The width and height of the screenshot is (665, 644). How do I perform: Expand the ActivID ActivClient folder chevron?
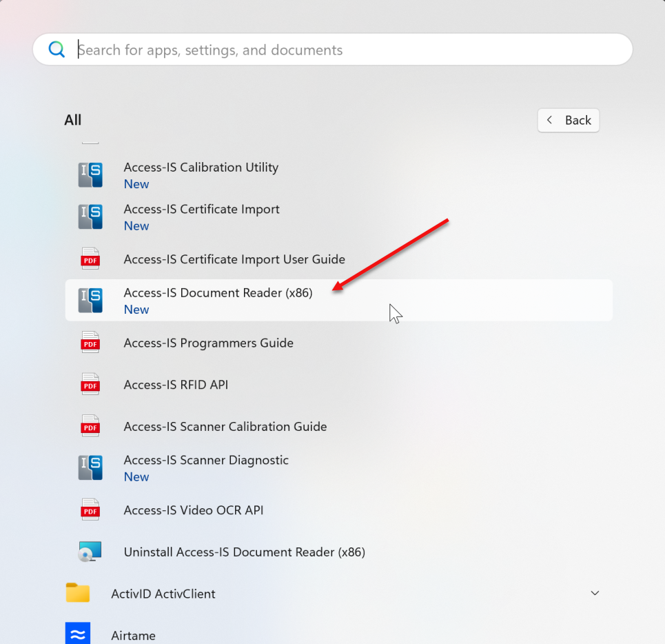[x=595, y=593]
